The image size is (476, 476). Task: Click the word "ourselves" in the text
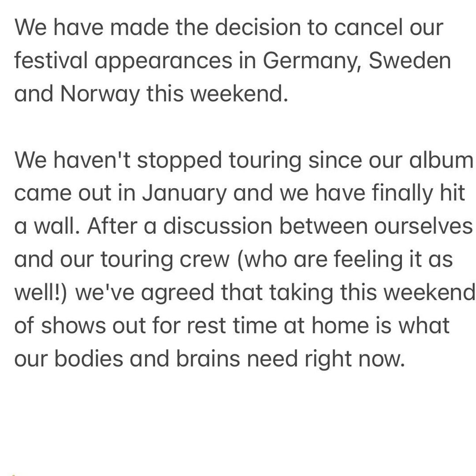(x=424, y=227)
